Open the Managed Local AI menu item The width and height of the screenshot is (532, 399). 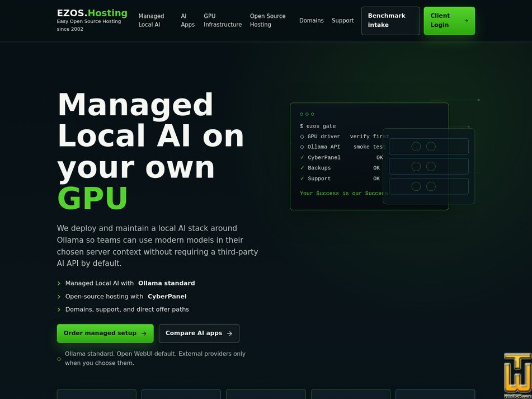coord(152,20)
